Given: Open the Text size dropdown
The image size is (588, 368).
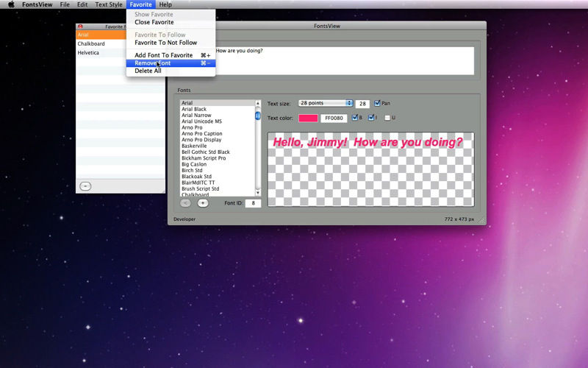Looking at the screenshot, I should click(326, 103).
